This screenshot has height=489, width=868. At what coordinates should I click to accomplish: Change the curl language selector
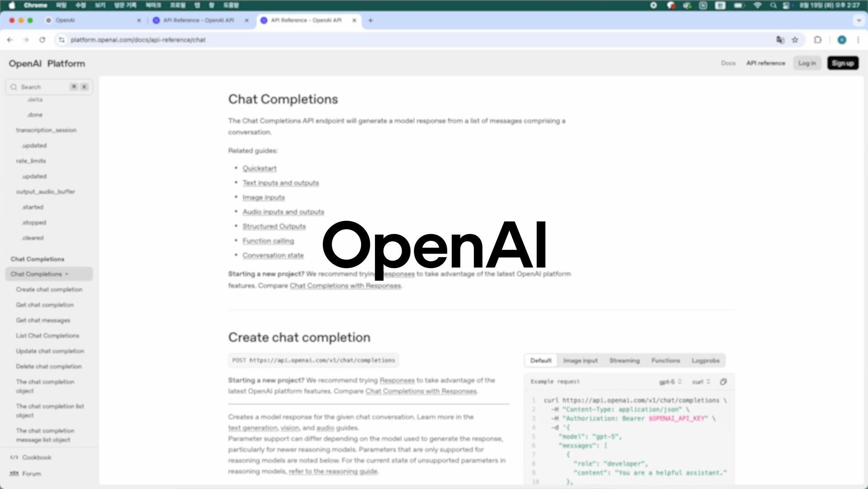pos(700,382)
